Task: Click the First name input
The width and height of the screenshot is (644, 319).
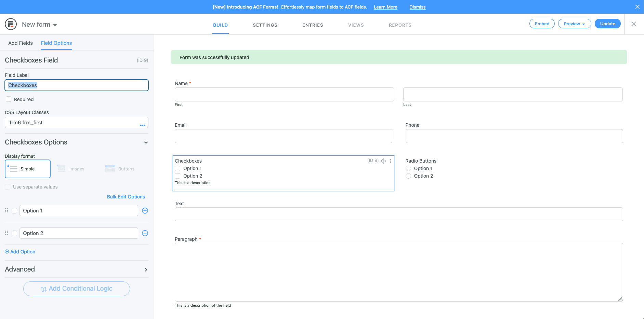Action: (285, 94)
